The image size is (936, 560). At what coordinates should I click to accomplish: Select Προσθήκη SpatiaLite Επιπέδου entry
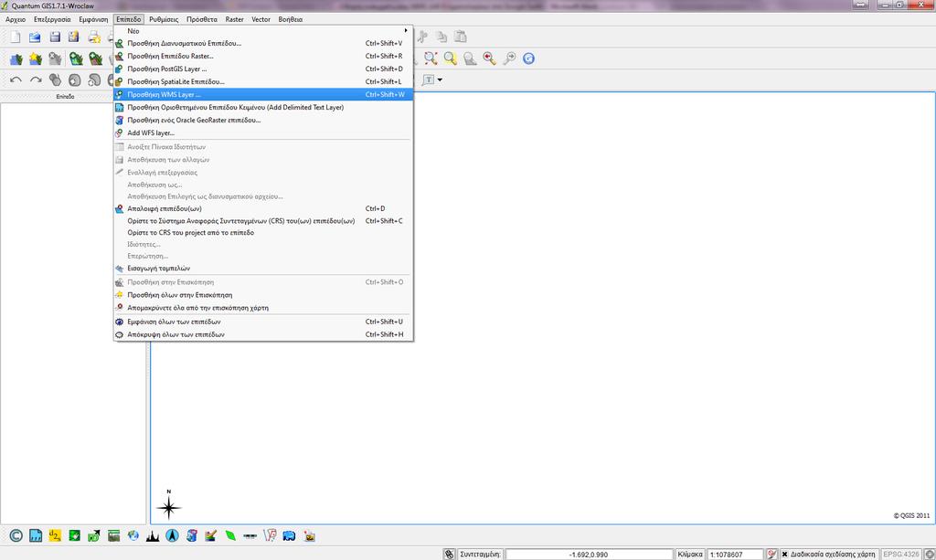point(263,81)
